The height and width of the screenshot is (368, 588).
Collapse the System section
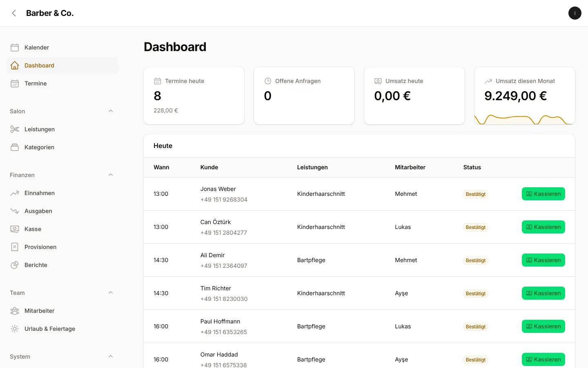111,357
